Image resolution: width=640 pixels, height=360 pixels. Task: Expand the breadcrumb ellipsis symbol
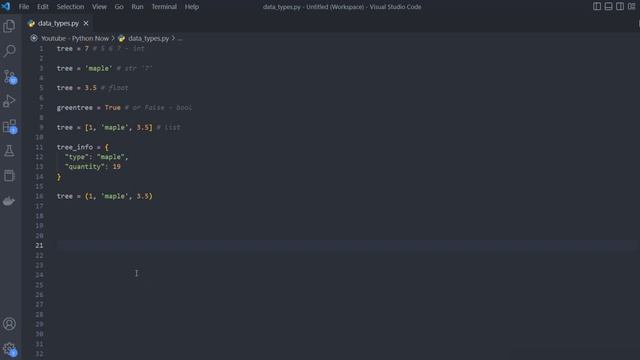coord(180,38)
